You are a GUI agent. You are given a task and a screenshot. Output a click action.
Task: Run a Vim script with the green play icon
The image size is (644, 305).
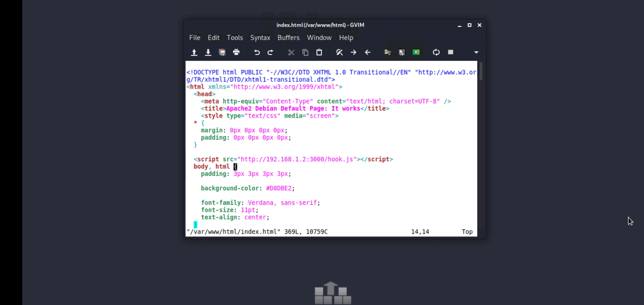(x=416, y=52)
